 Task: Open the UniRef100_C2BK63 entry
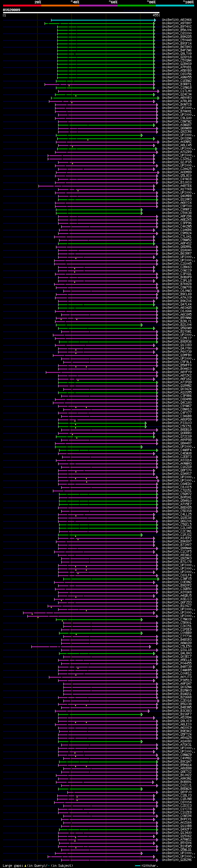(176, 267)
